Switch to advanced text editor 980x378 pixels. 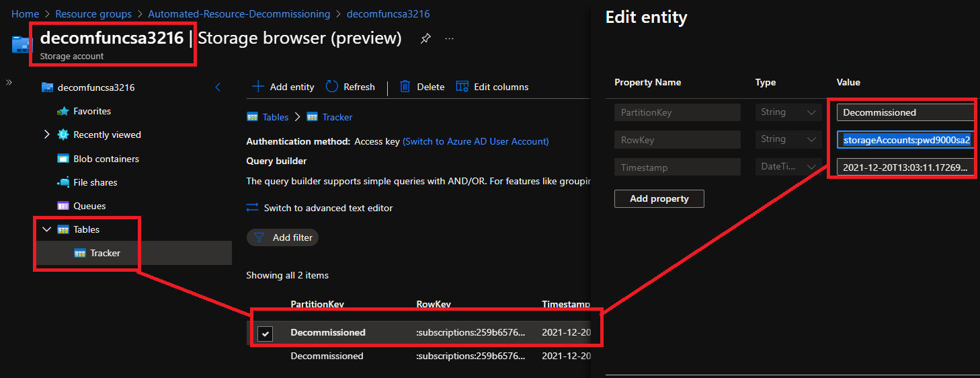pos(320,208)
